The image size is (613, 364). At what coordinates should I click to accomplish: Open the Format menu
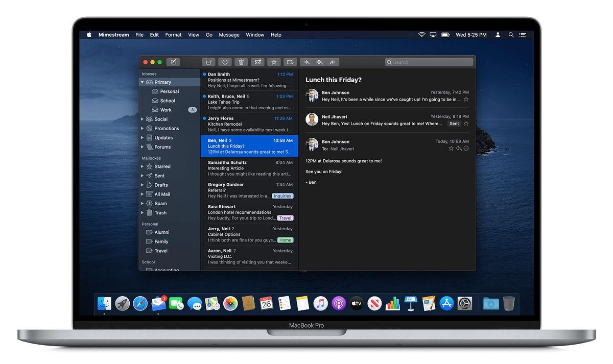[173, 35]
